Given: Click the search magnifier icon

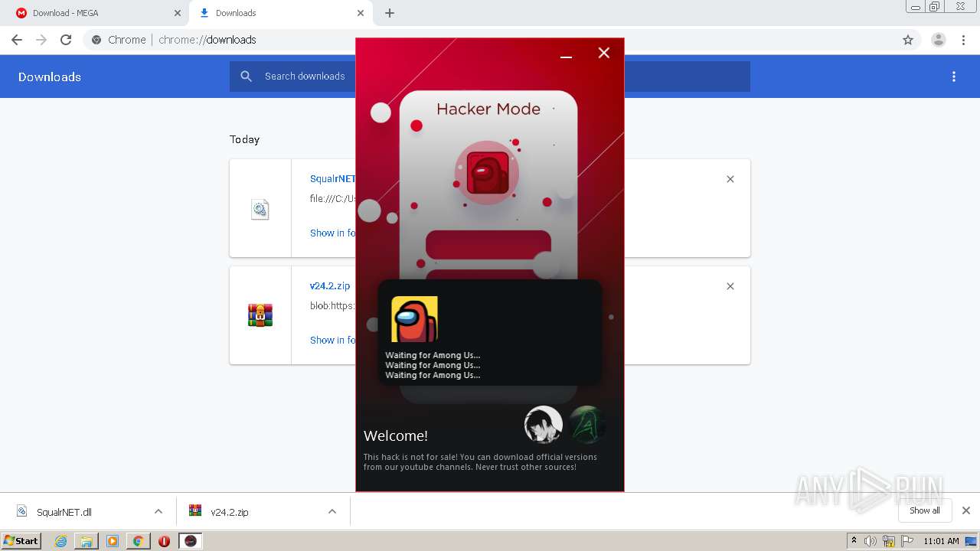Looking at the screenshot, I should pyautogui.click(x=247, y=77).
